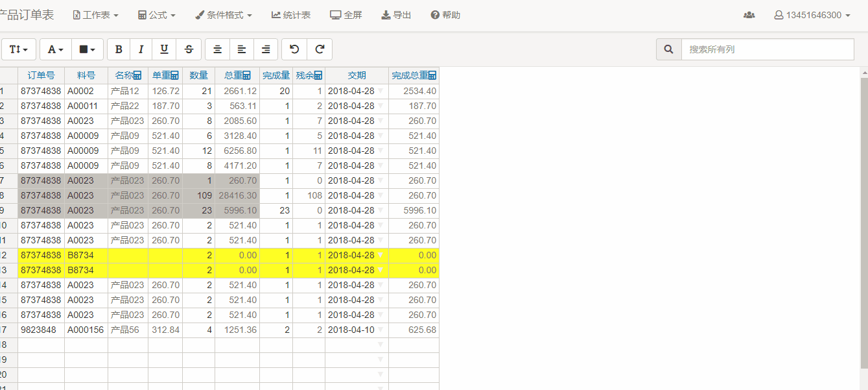Open the cell background color picker

pyautogui.click(x=87, y=49)
